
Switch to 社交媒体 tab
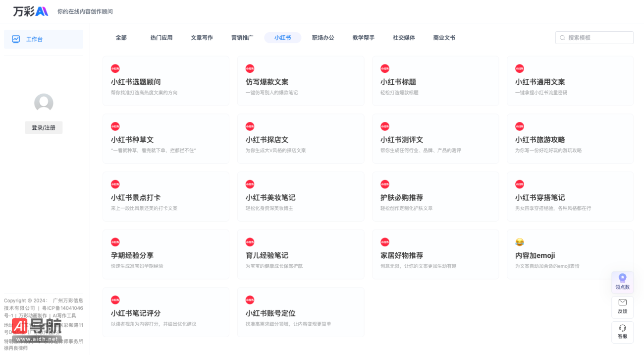click(x=404, y=38)
